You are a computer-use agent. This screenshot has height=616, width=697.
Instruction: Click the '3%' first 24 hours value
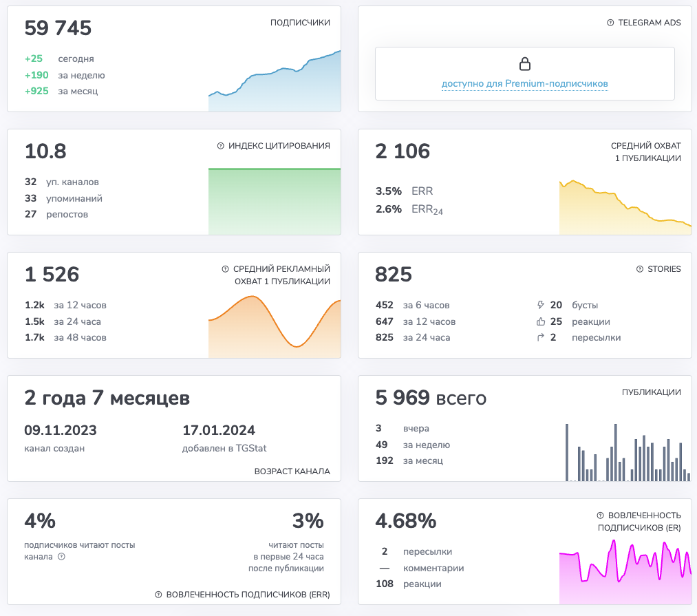click(x=308, y=521)
